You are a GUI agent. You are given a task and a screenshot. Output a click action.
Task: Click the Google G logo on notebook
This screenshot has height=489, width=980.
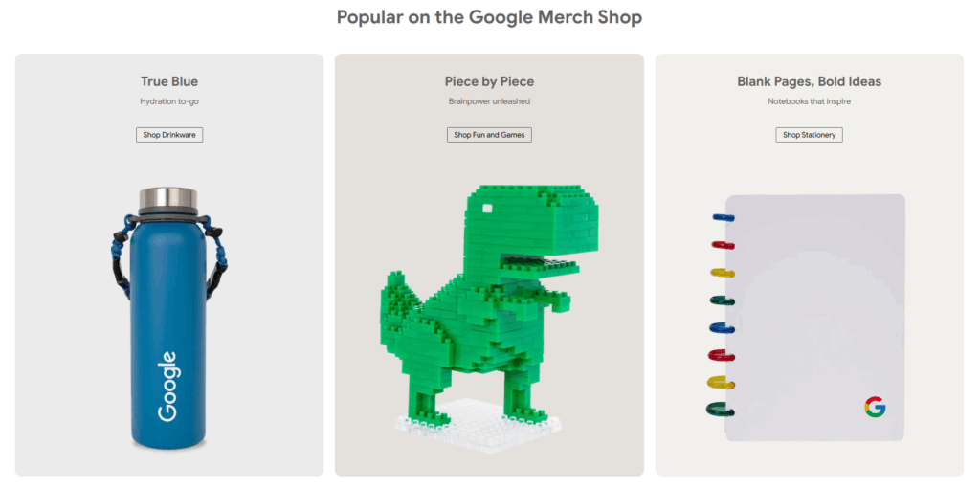875,407
